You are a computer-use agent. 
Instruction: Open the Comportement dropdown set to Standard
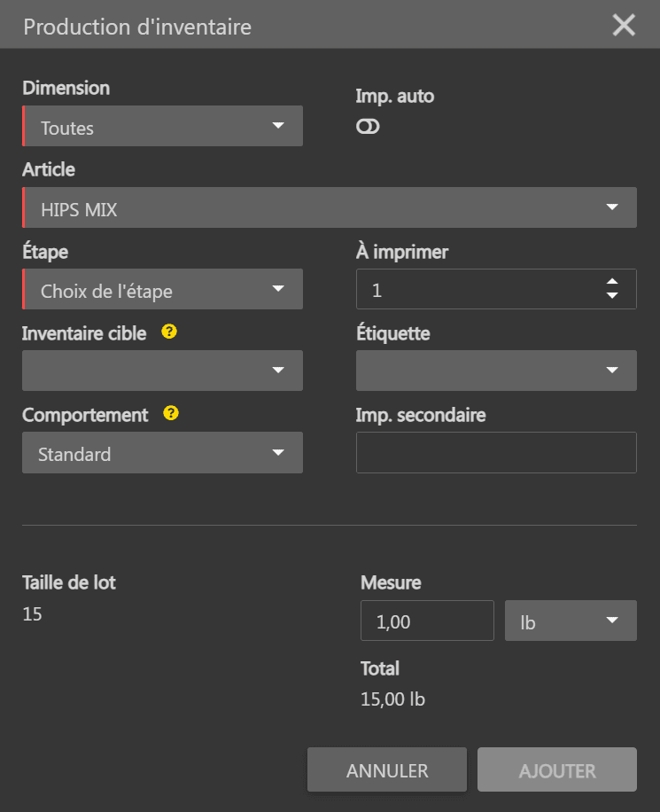tap(162, 453)
